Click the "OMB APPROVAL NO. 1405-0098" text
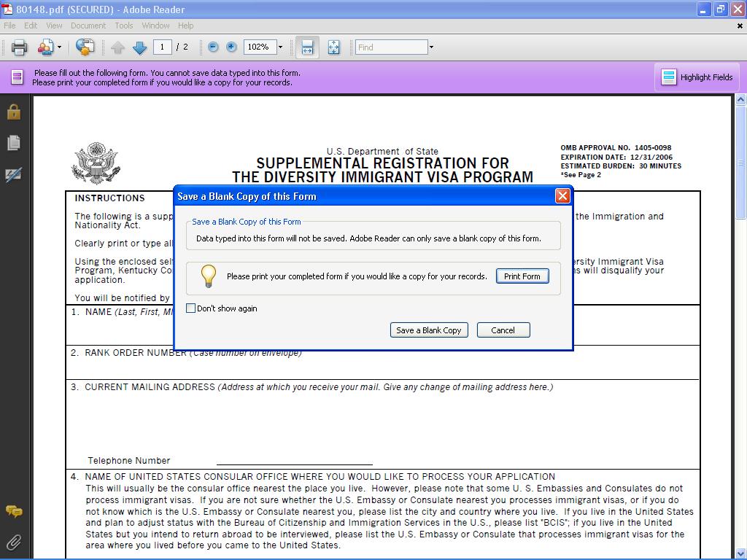The image size is (747, 560). pyautogui.click(x=616, y=147)
